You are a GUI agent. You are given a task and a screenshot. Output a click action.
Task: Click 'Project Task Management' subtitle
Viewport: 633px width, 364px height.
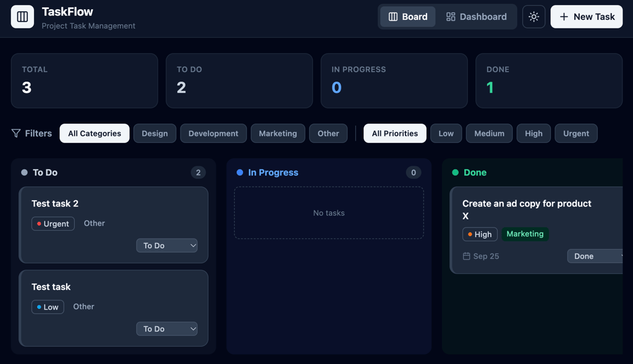88,26
